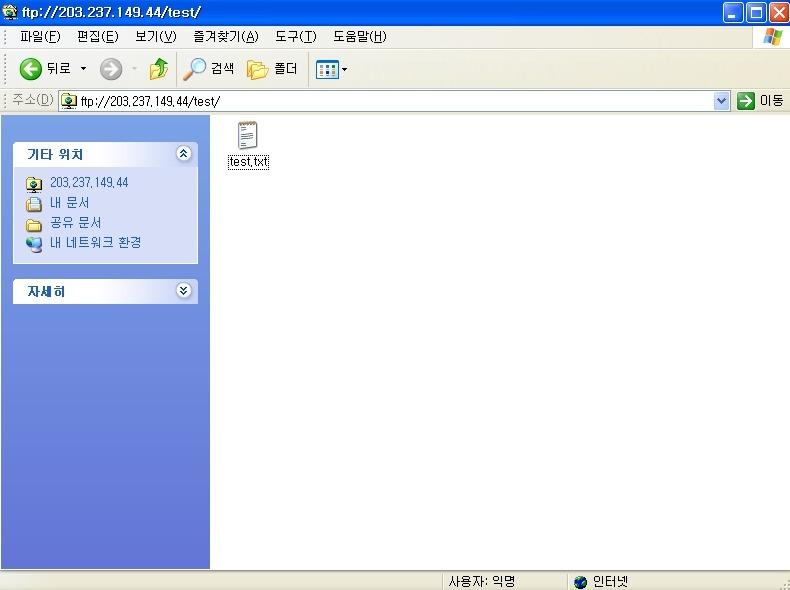790x590 pixels.
Task: Click the Up folder arrow icon
Action: coord(159,69)
